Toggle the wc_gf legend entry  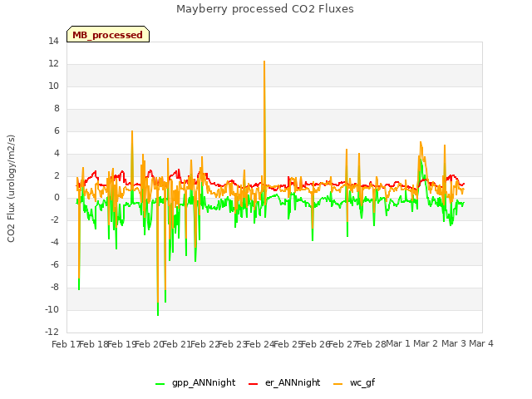pyautogui.click(x=354, y=382)
